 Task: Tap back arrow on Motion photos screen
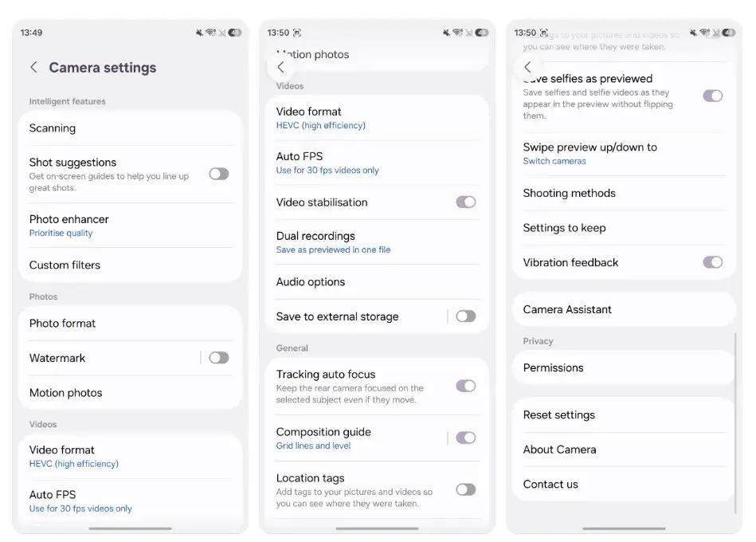280,68
